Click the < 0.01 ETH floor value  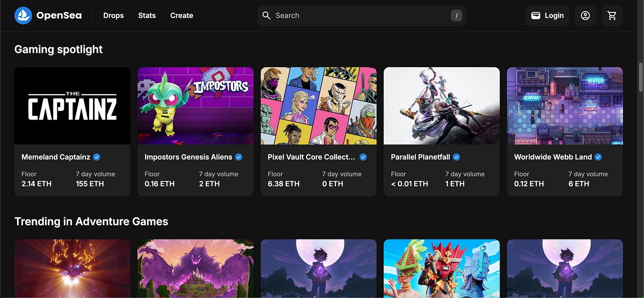409,184
